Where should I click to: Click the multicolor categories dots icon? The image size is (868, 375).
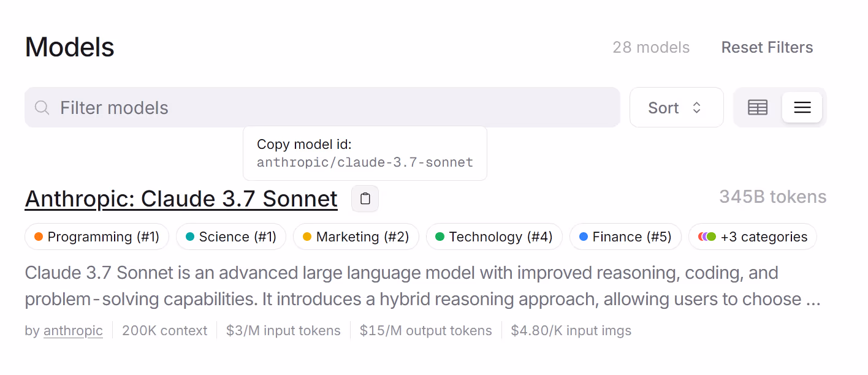[707, 237]
